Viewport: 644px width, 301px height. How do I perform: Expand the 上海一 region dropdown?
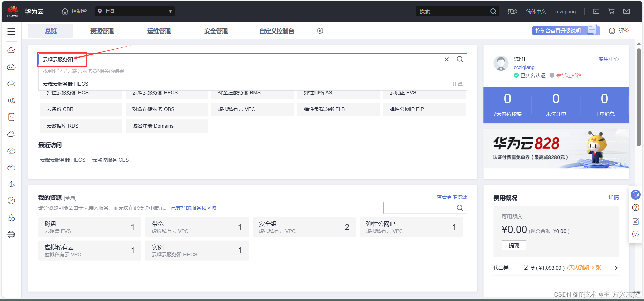pos(135,11)
